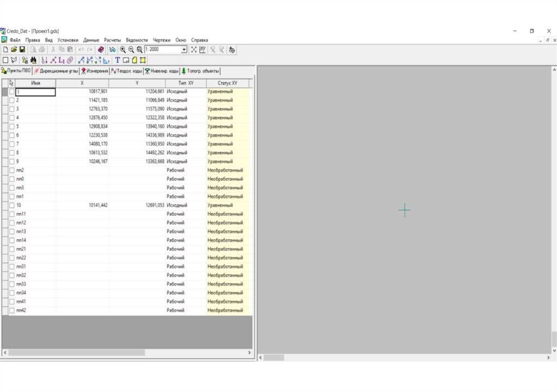Save project with the floppy disk icon
Viewport: 557px width, 392px height.
pyautogui.click(x=22, y=49)
